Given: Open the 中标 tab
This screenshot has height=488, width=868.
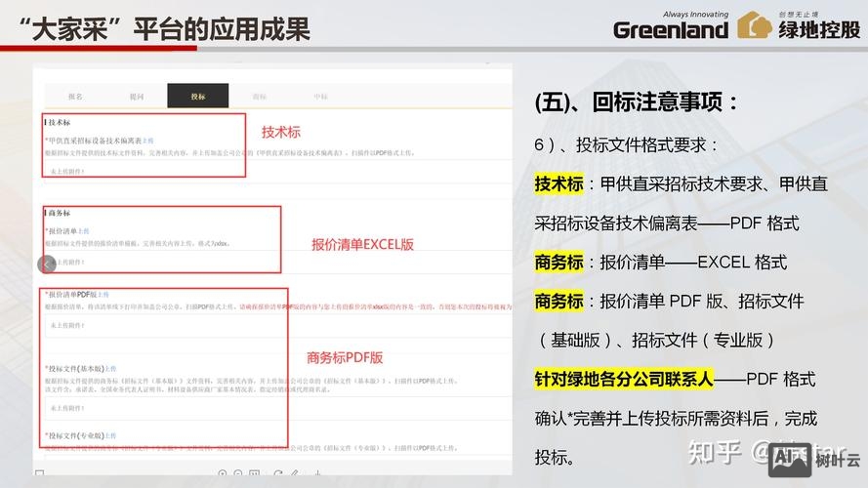Looking at the screenshot, I should point(320,97).
